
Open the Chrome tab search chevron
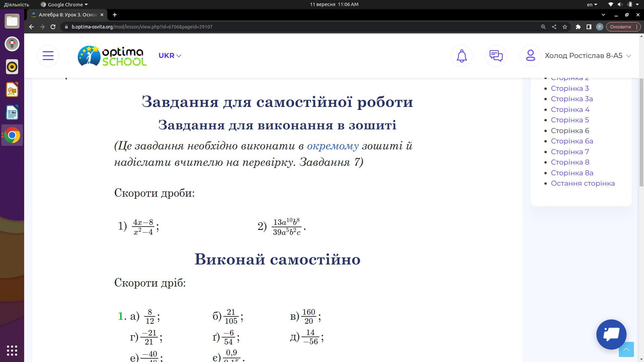coord(603,15)
